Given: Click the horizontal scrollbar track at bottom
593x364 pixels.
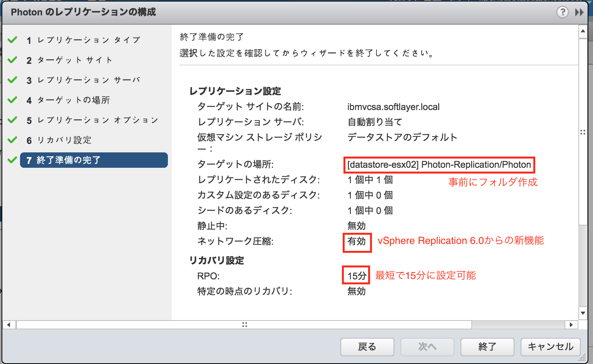Looking at the screenshot, I should click(x=245, y=324).
